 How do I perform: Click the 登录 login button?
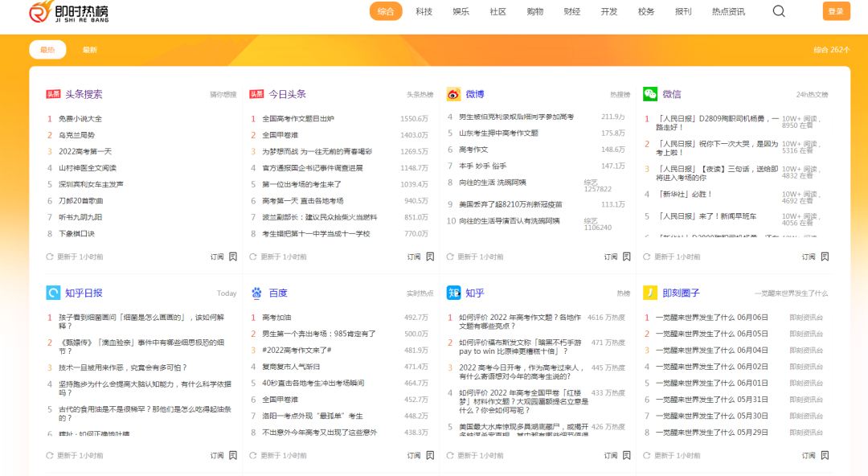(x=836, y=11)
